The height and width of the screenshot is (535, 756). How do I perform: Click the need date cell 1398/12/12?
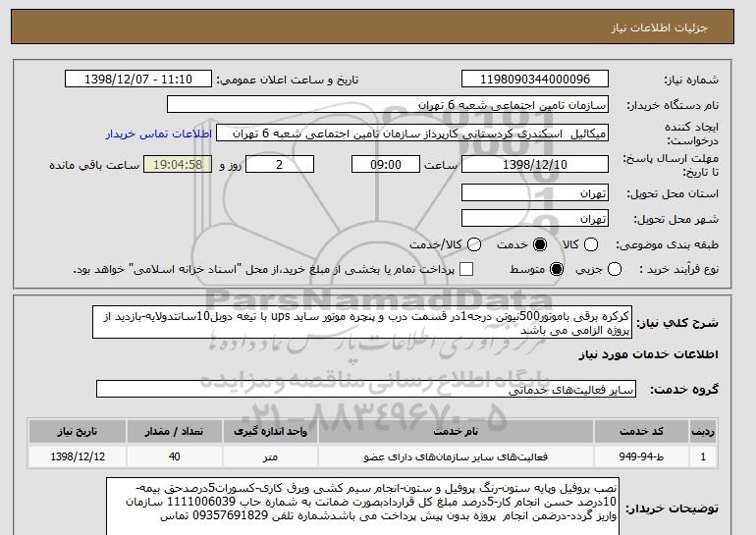pos(78,456)
